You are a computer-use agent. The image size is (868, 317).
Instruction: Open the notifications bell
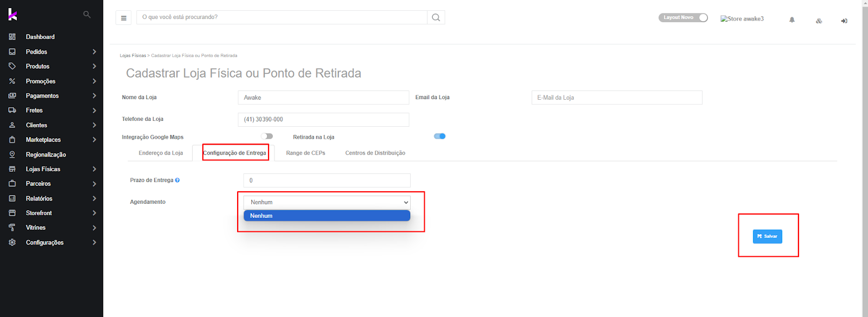tap(792, 20)
